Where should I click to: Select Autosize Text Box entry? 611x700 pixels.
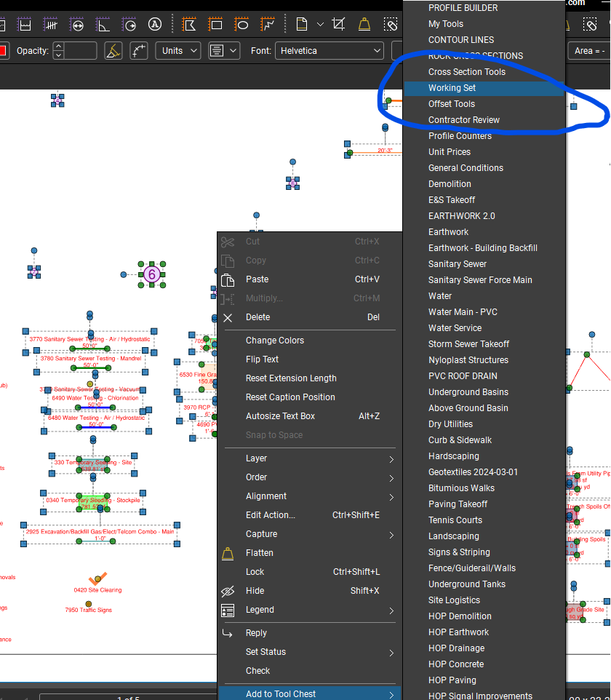(310, 416)
